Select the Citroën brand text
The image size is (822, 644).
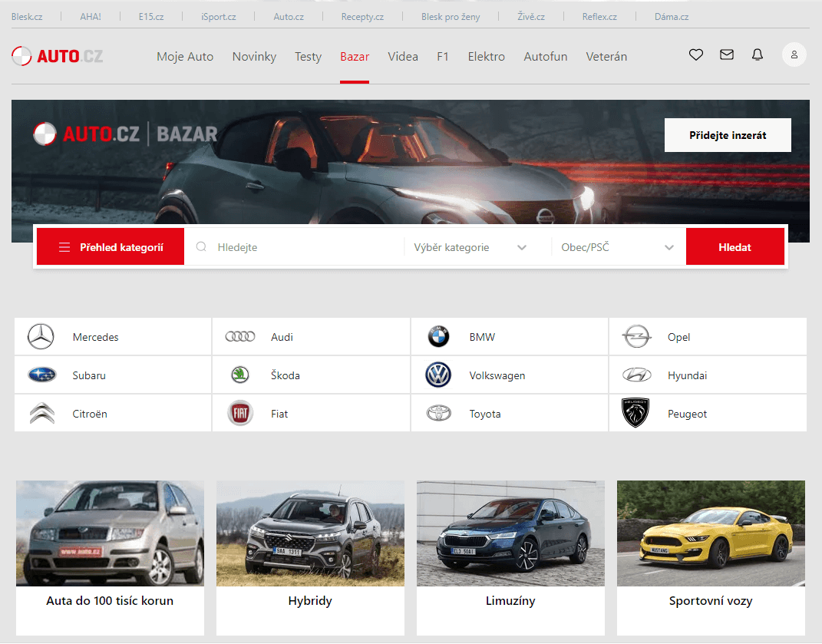click(90, 414)
